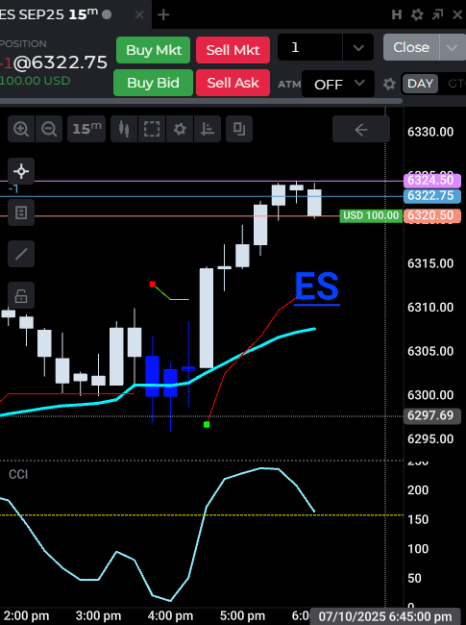The image size is (466, 625).
Task: Open chart settings gear in toolbar
Action: (180, 129)
